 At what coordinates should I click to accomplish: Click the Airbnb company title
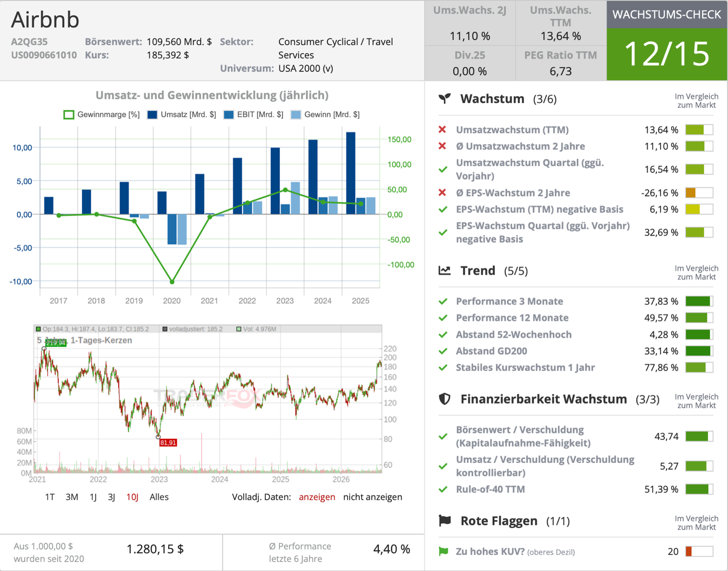45,20
